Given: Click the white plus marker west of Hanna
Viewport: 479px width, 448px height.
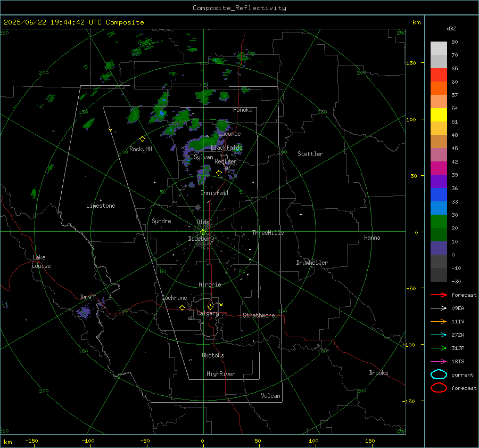Looking at the screenshot, I should pos(301,214).
